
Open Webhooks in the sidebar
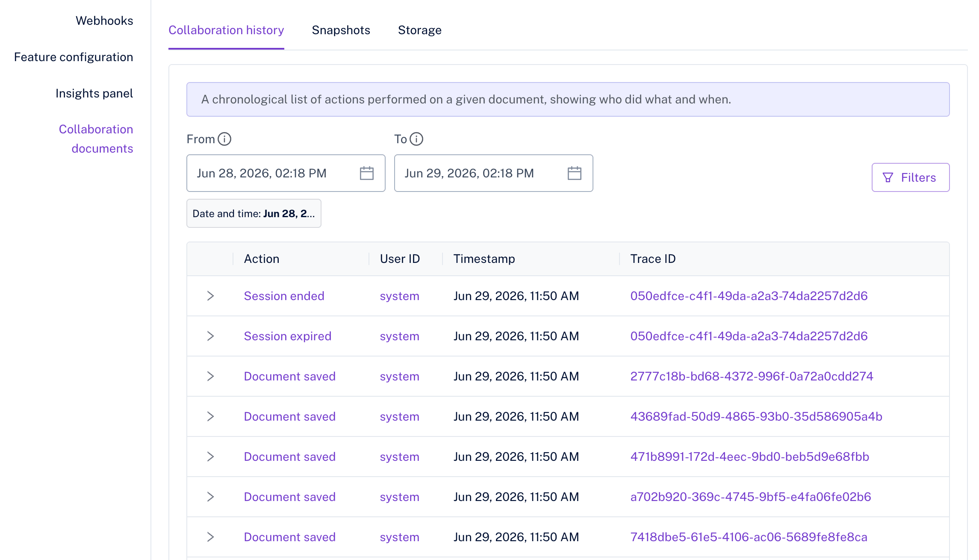tap(104, 21)
